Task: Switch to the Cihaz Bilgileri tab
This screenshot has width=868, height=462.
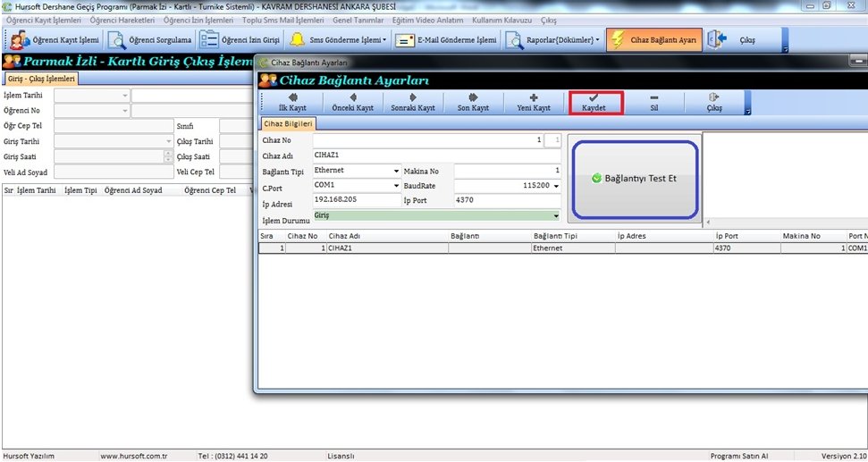Action: (x=287, y=123)
